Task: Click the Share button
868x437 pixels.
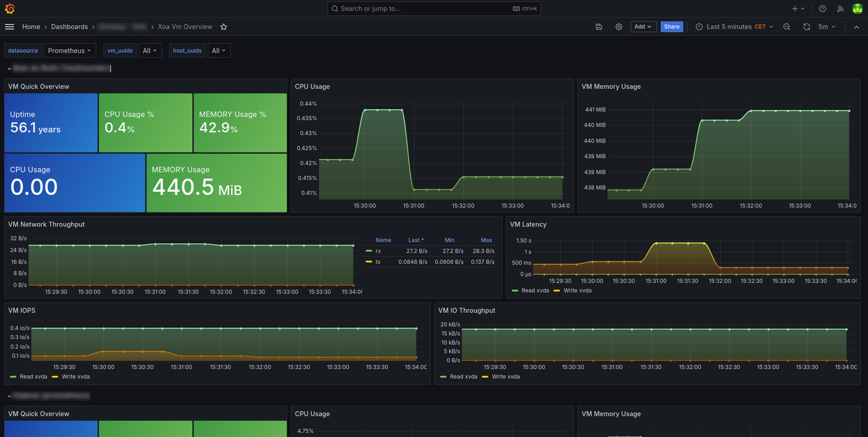Action: coord(672,27)
